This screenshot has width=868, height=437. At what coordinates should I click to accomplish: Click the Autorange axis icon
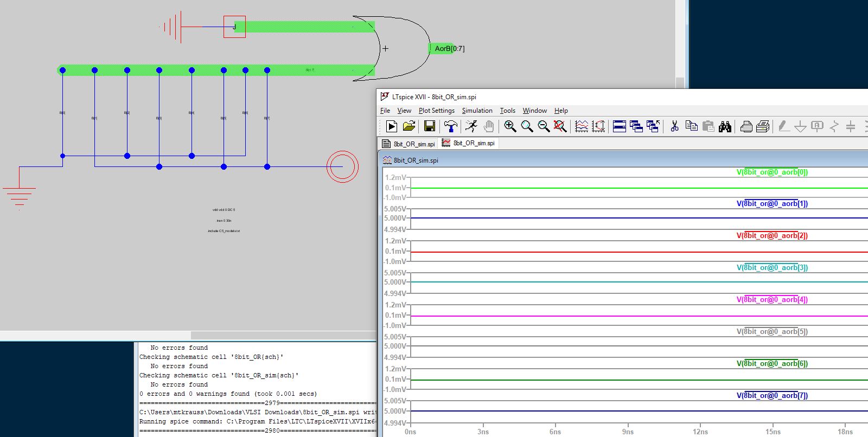point(598,126)
